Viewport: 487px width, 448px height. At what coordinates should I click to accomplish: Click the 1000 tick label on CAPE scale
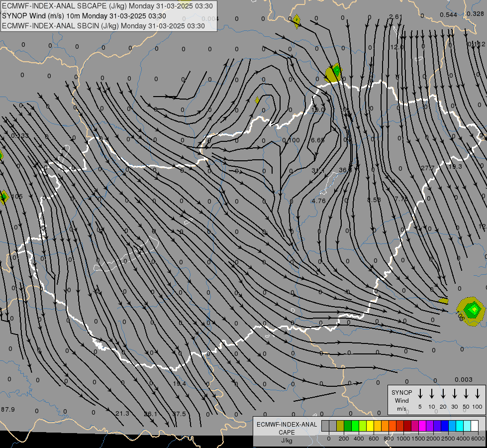coord(403,439)
